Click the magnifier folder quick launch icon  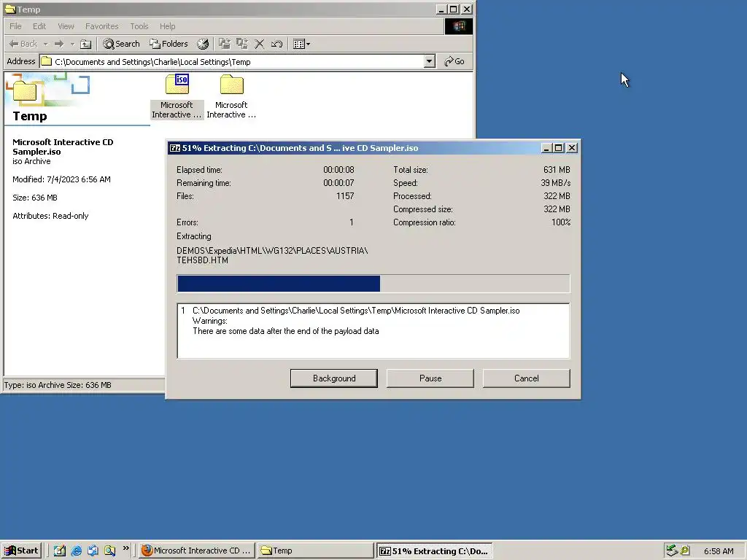pyautogui.click(x=109, y=551)
